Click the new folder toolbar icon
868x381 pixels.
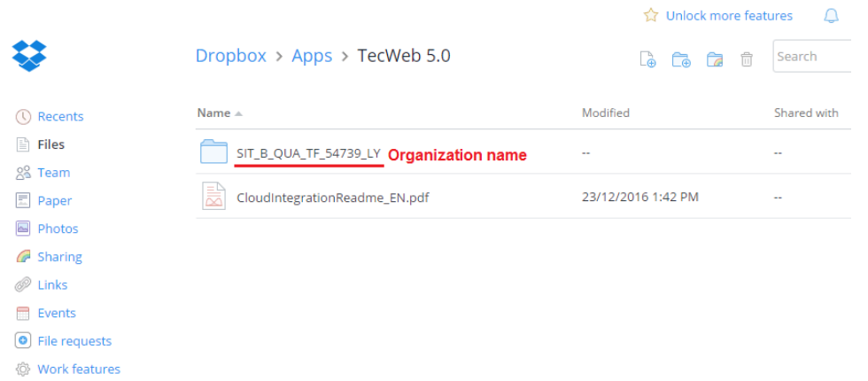[680, 59]
